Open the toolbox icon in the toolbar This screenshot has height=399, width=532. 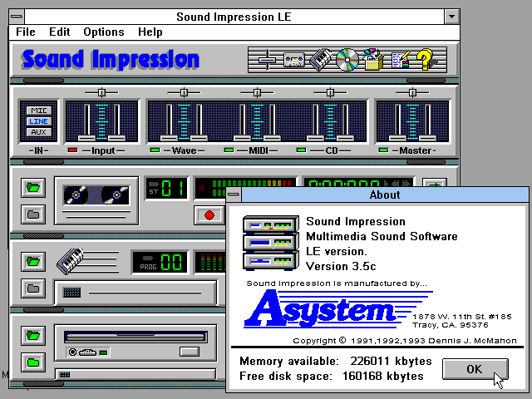point(373,60)
